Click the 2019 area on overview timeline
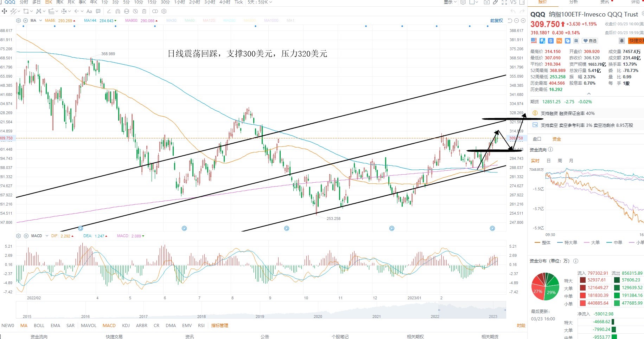Screen dimensions: 644x339 click(x=260, y=316)
